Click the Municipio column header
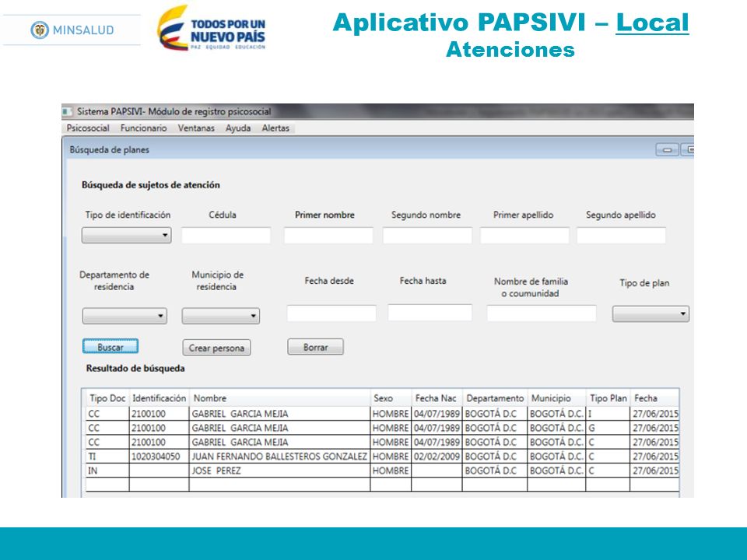This screenshot has width=747, height=560. (x=556, y=398)
